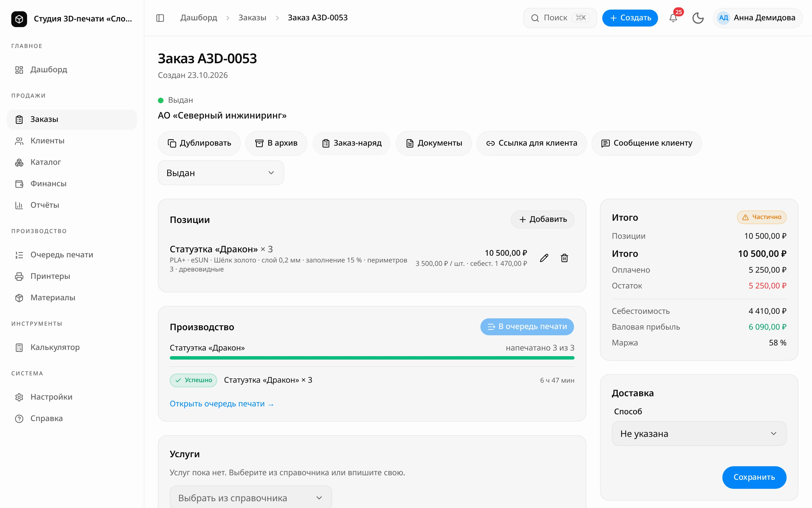Toggle the sidebar panel icon
812x508 pixels.
click(160, 18)
